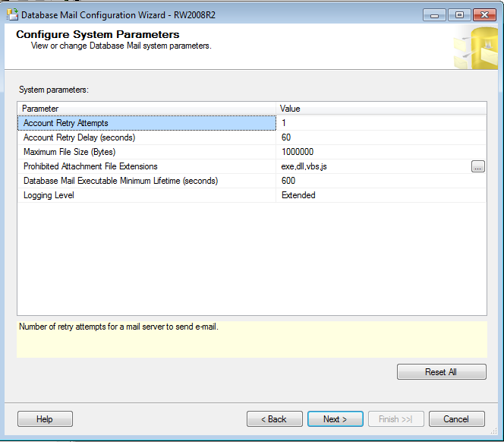
Task: Cancel the Database Mail wizard
Action: [x=456, y=419]
